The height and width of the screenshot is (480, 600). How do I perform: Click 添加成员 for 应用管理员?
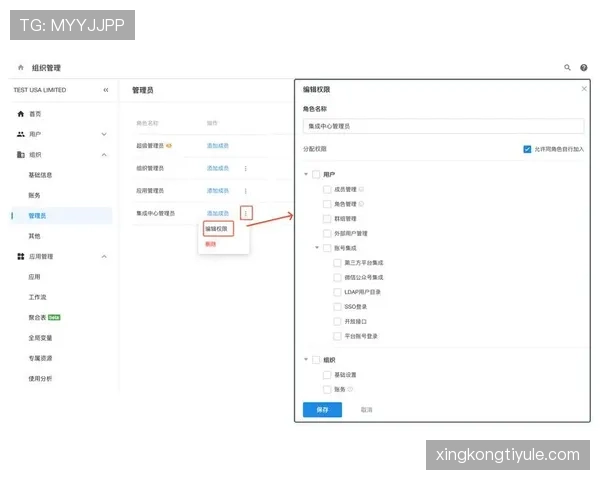pyautogui.click(x=218, y=191)
